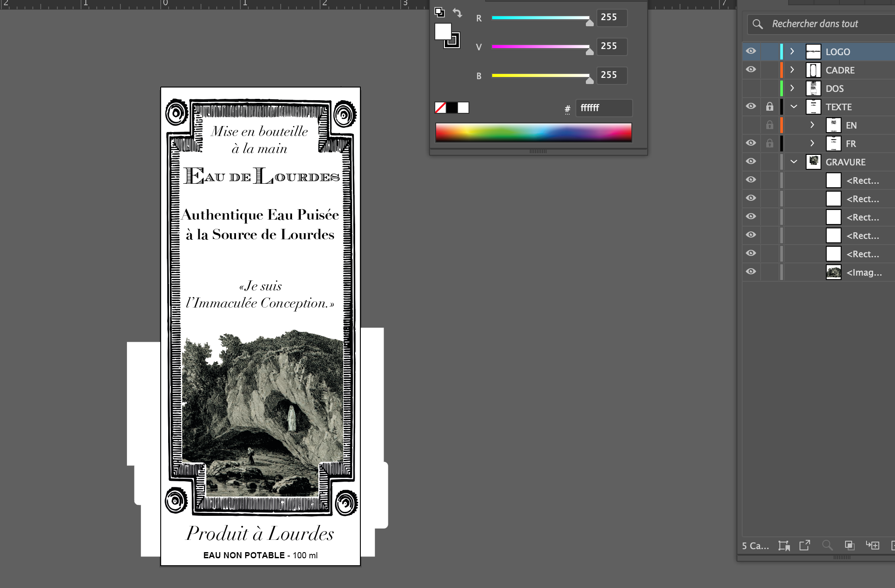
Task: Click the Locate Object magnifier icon
Action: click(827, 546)
